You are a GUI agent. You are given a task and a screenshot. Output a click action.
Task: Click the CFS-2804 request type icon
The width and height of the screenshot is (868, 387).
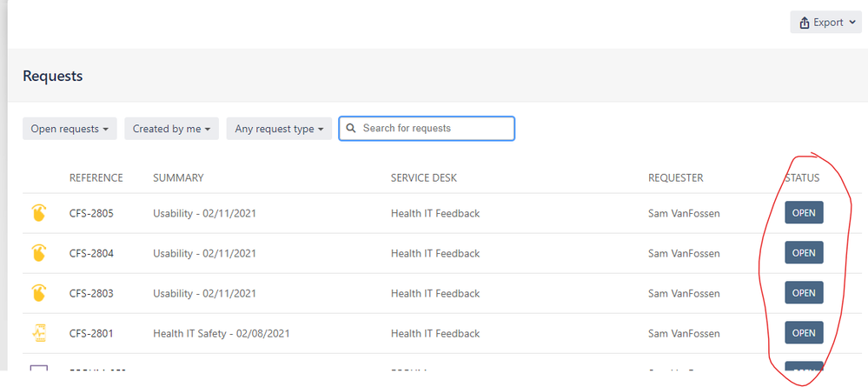tap(39, 254)
